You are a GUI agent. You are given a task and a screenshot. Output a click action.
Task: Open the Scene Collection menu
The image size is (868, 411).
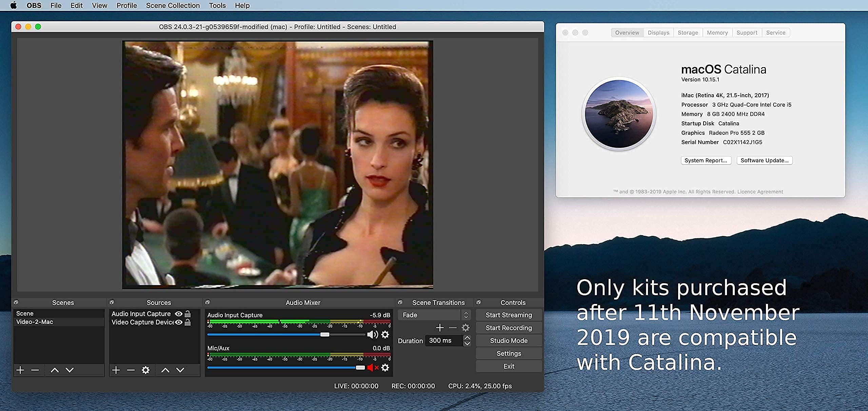pyautogui.click(x=173, y=5)
